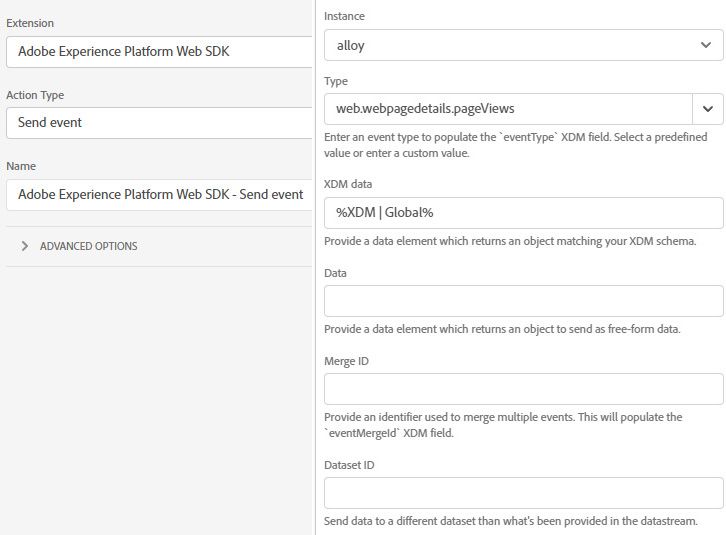Click the empty Data input field
Screen dimensions: 726x535
coord(524,301)
